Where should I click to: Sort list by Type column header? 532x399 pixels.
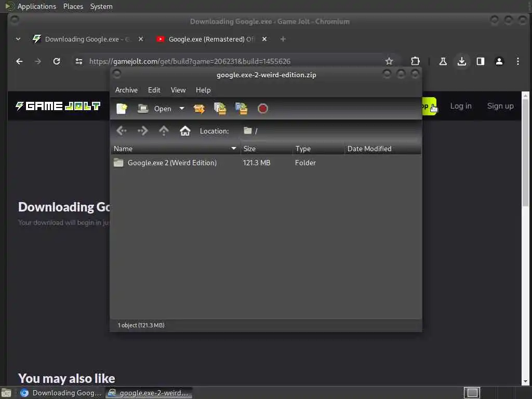coord(318,149)
